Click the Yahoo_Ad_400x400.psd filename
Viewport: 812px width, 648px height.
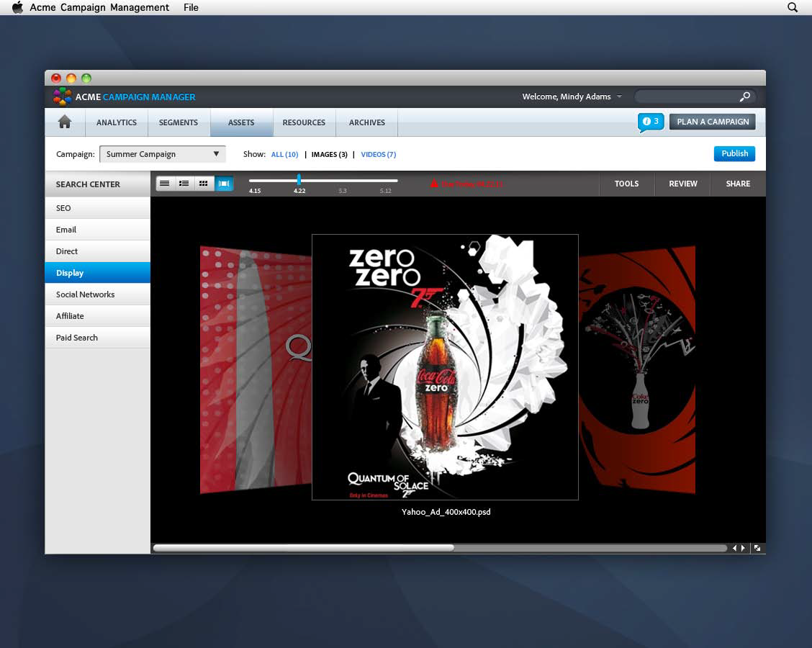446,512
